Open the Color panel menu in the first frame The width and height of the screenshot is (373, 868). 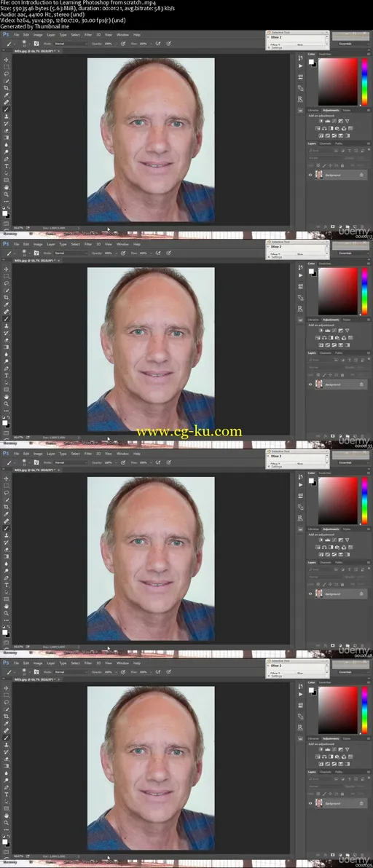pyautogui.click(x=369, y=54)
